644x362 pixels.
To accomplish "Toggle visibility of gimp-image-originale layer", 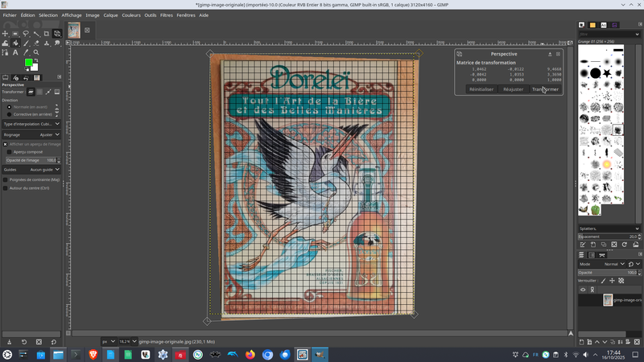I will click(584, 299).
